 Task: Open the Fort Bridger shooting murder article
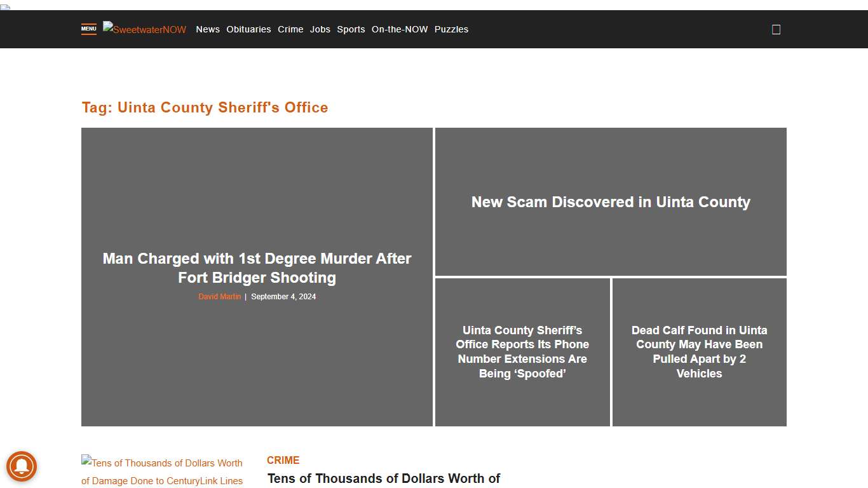pyautogui.click(x=257, y=268)
